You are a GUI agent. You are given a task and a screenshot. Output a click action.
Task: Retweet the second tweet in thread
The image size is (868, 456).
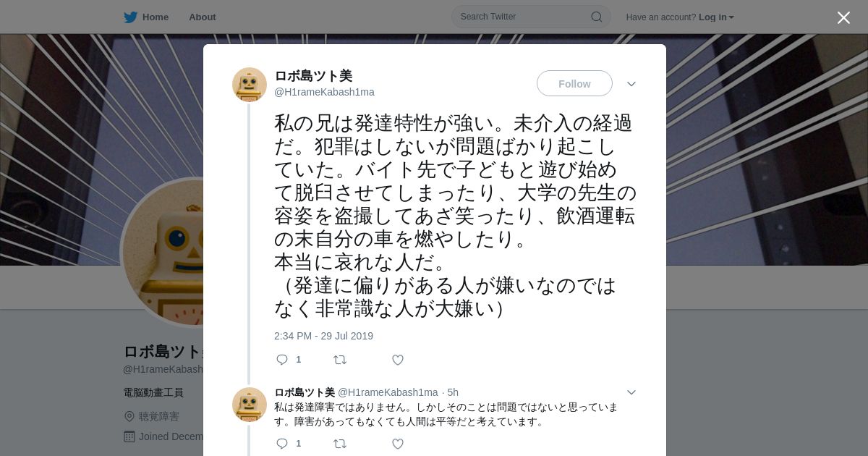(340, 444)
